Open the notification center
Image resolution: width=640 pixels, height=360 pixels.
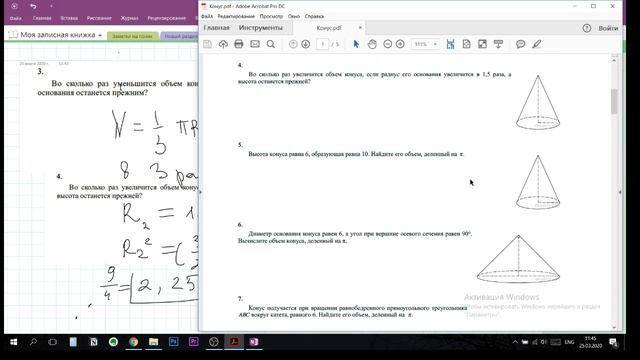click(613, 342)
